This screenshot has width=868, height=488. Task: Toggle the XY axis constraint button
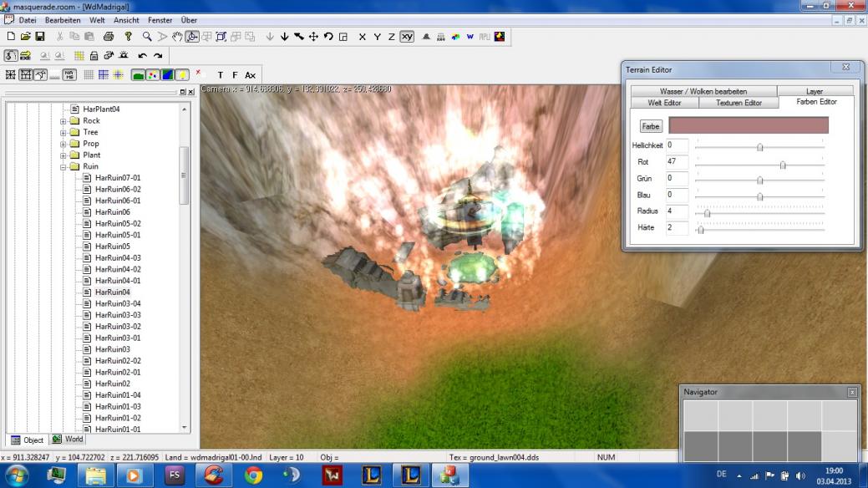[407, 37]
